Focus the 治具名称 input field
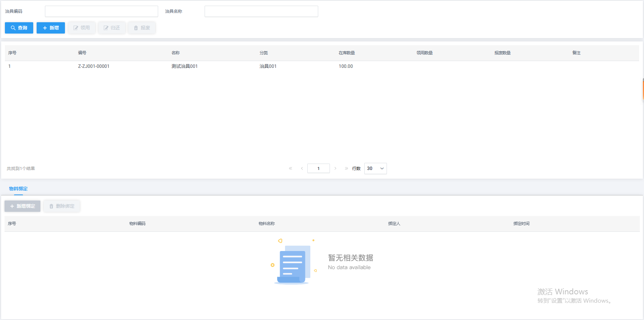The image size is (644, 320). [x=261, y=11]
